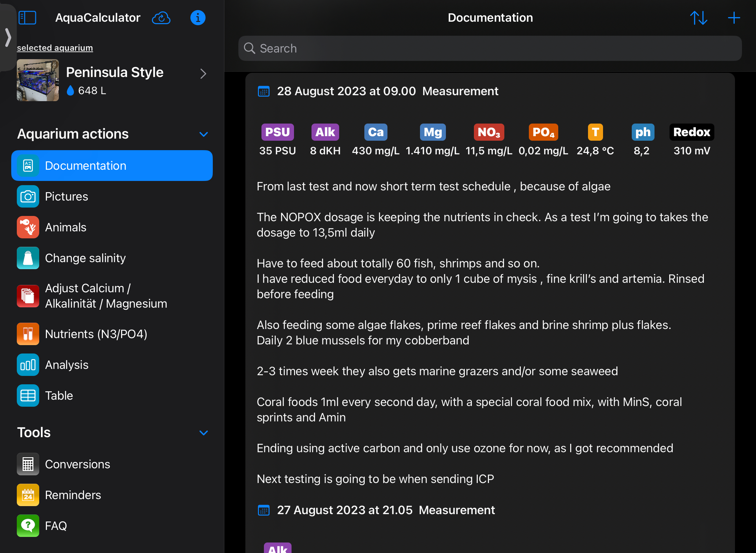
Task: Collapse the Aquarium actions section
Action: [203, 134]
